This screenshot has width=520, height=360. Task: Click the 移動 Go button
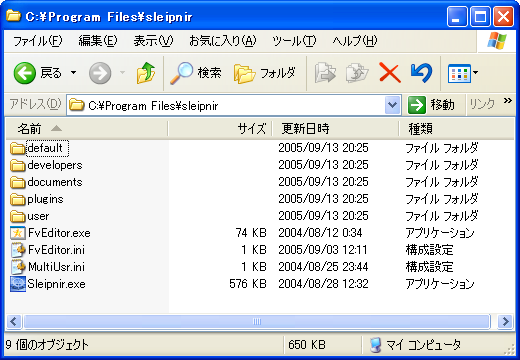[x=431, y=105]
